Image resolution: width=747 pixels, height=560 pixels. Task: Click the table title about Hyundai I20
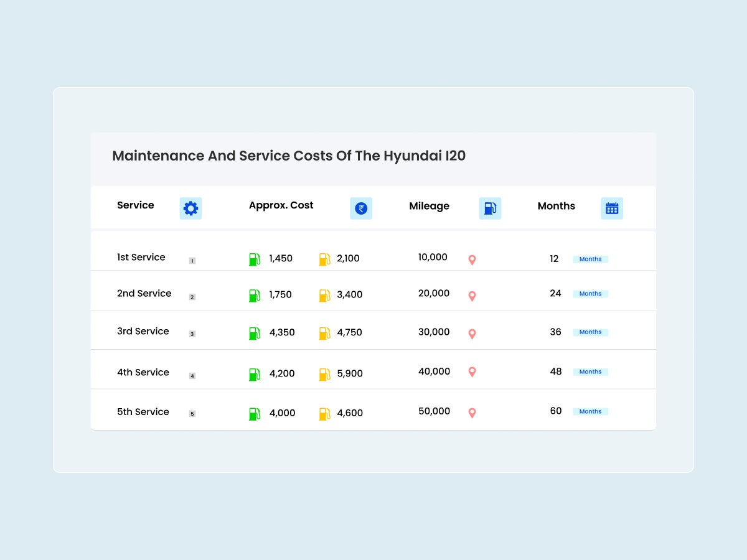pos(289,156)
